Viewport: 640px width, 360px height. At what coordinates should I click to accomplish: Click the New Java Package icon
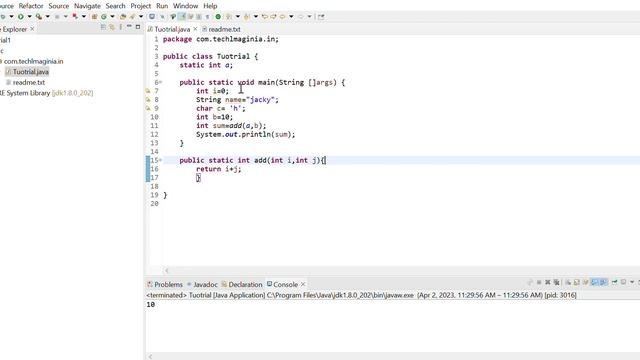coord(94,17)
